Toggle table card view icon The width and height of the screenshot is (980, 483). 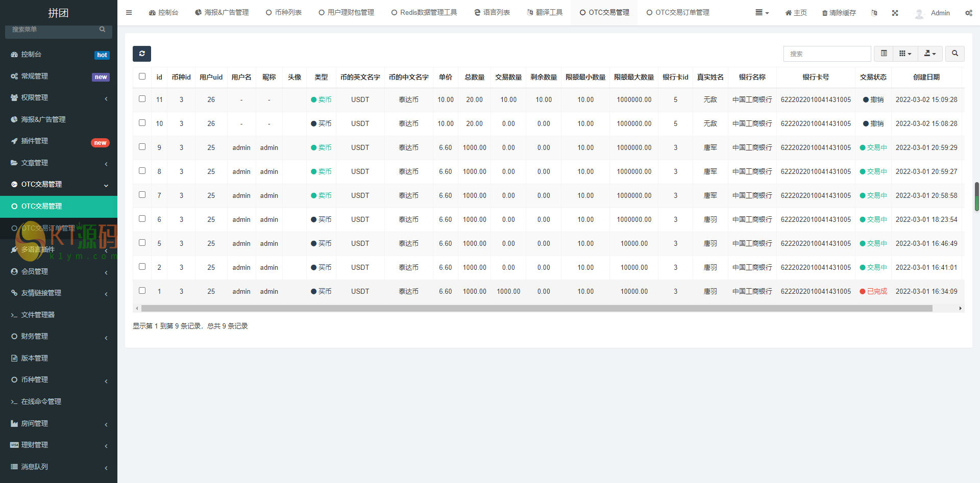pyautogui.click(x=884, y=54)
